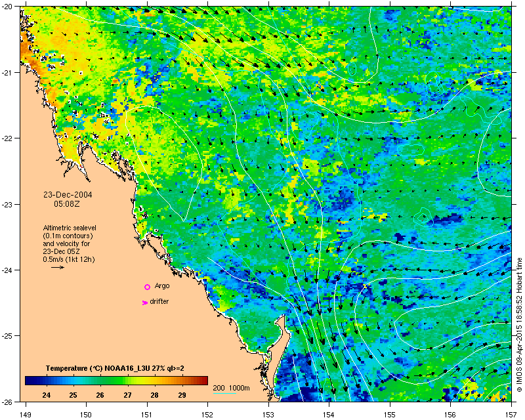Click the 'Argo' legend label

click(x=162, y=285)
